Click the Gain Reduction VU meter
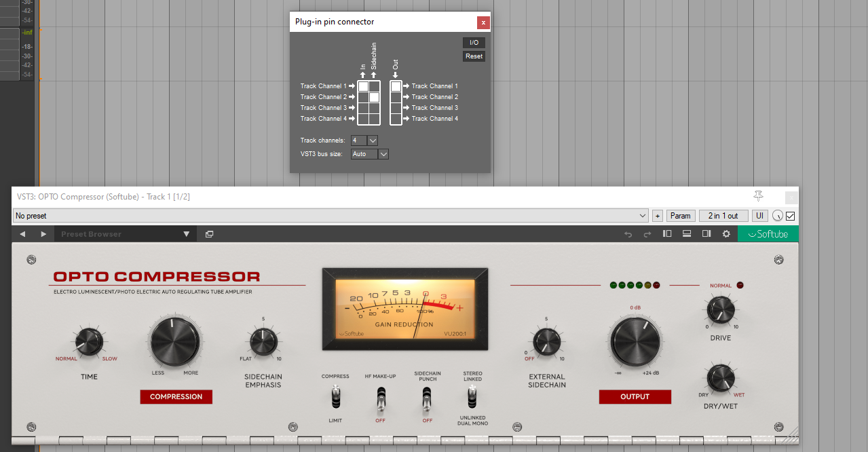Image resolution: width=868 pixels, height=452 pixels. pyautogui.click(x=405, y=308)
